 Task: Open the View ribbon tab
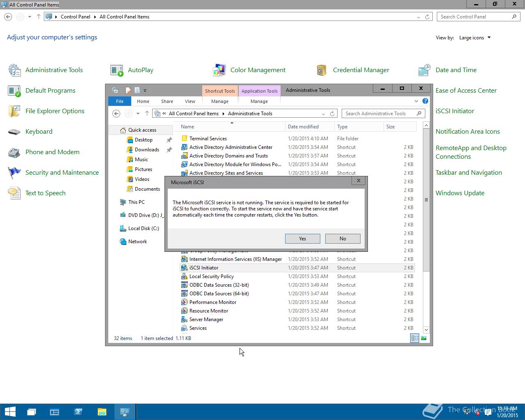click(190, 101)
